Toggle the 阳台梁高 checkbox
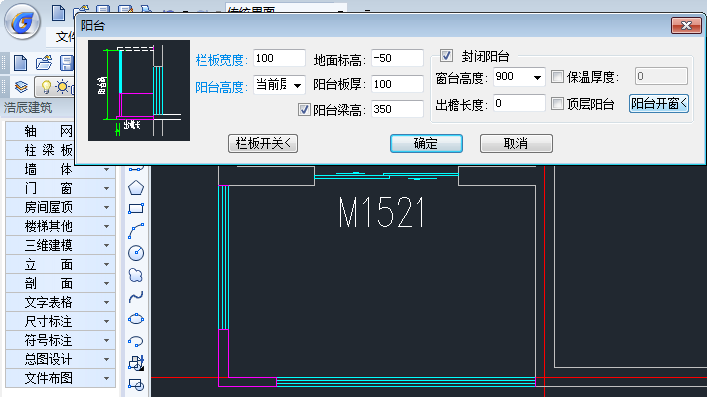 click(304, 110)
